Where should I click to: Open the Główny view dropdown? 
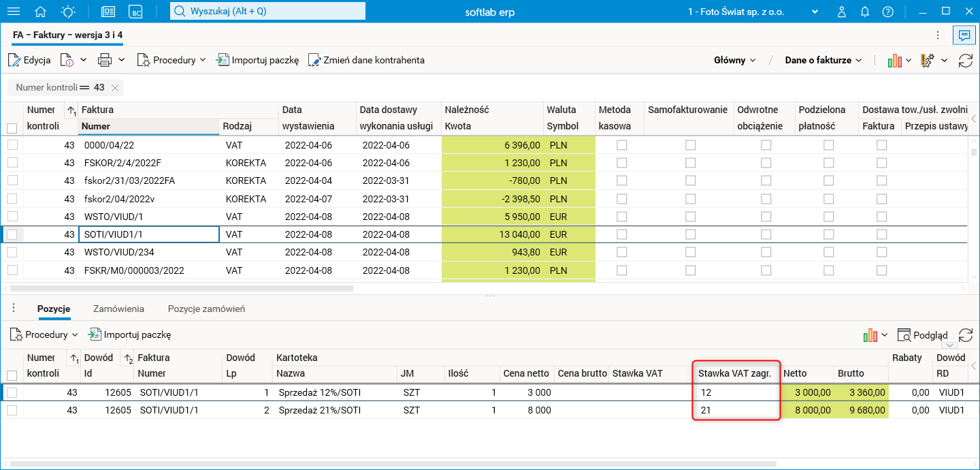click(734, 60)
